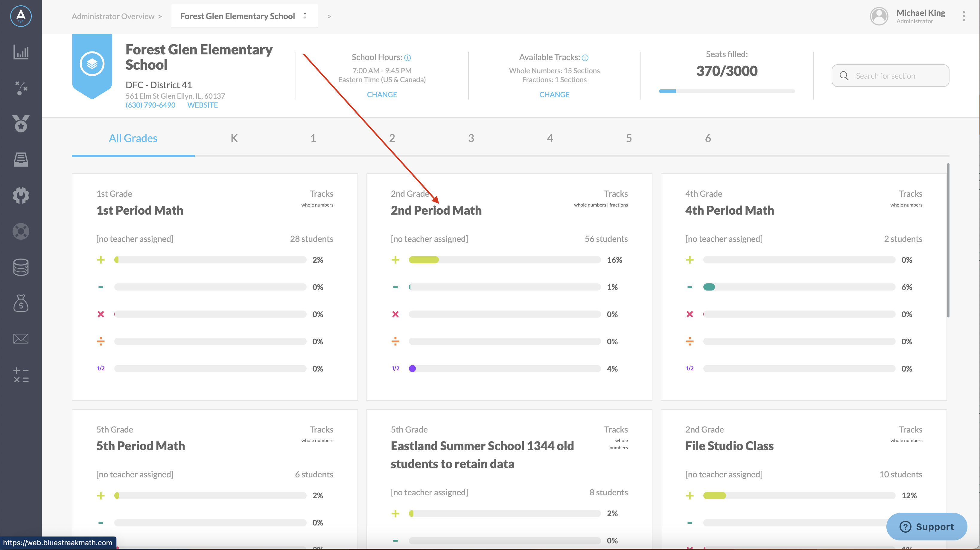980x550 pixels.
Task: Click Michael King avatar icon
Action: click(x=879, y=16)
